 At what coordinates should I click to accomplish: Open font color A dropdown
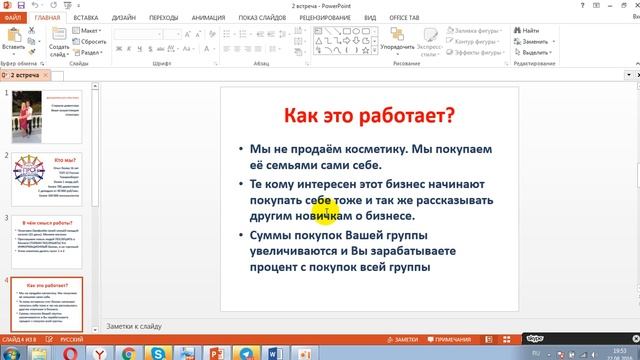209,49
